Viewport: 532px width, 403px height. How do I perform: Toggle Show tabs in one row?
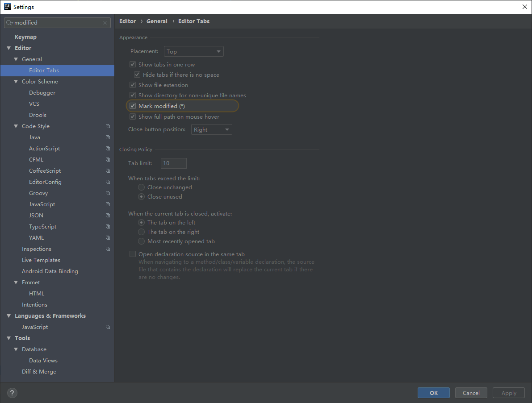click(x=133, y=64)
